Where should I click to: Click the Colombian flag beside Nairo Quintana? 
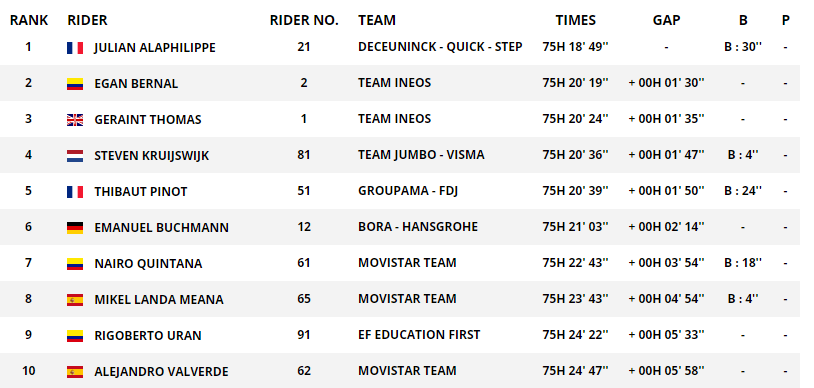point(75,264)
